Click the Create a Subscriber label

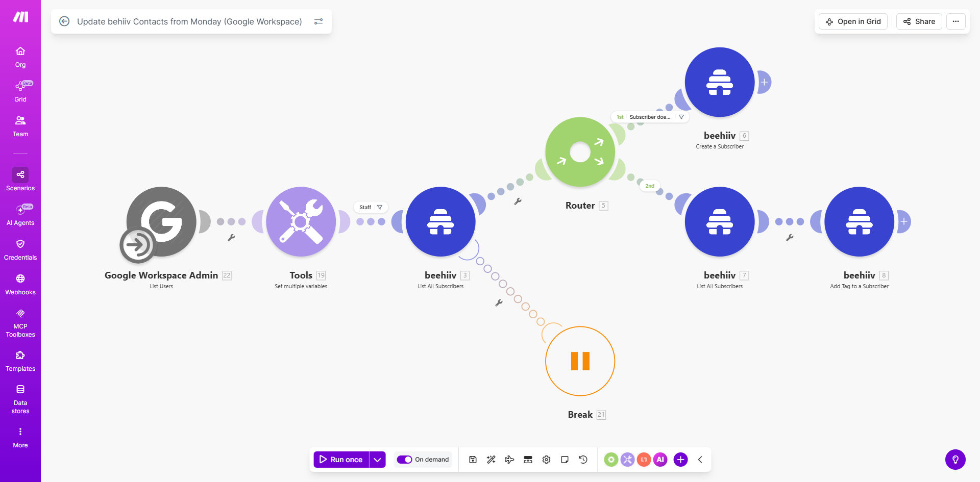720,146
